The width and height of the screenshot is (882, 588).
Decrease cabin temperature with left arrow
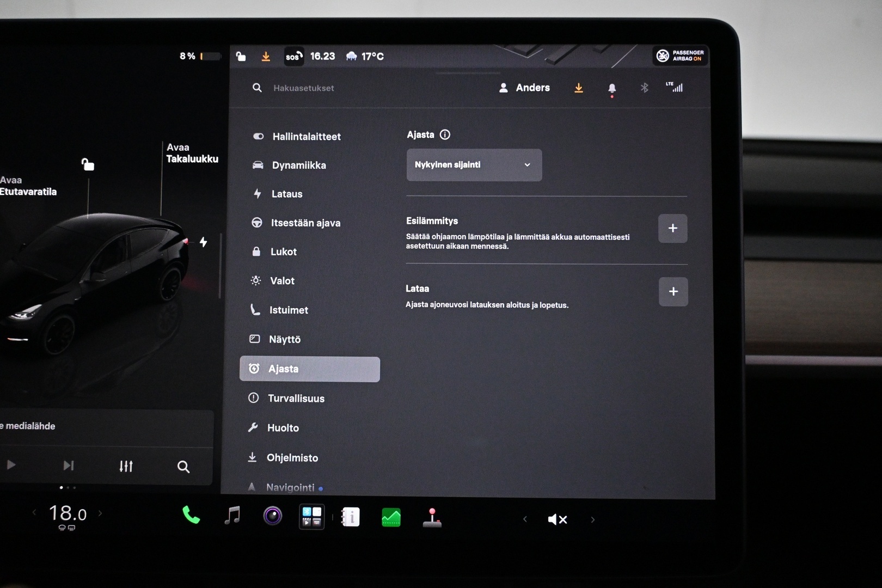(34, 512)
